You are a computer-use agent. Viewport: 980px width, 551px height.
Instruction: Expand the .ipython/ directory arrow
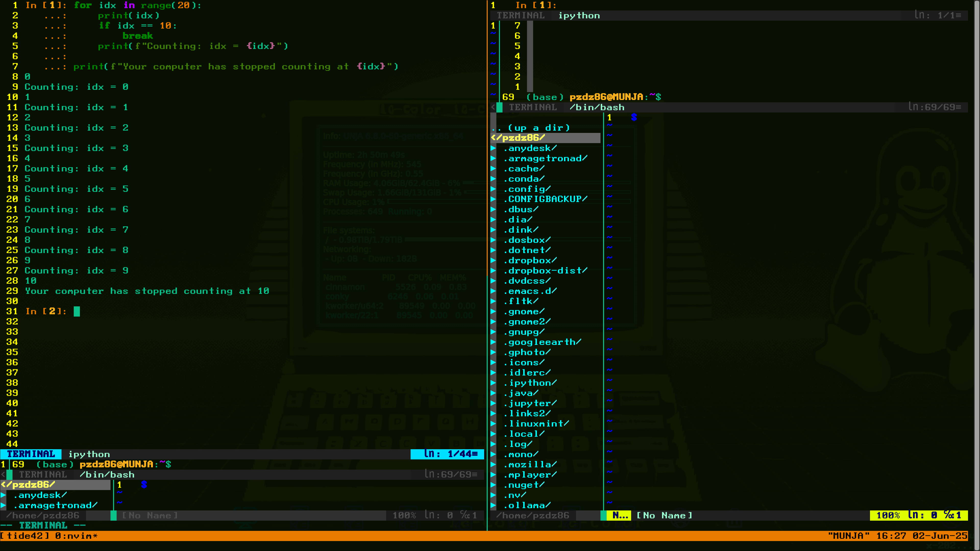493,383
